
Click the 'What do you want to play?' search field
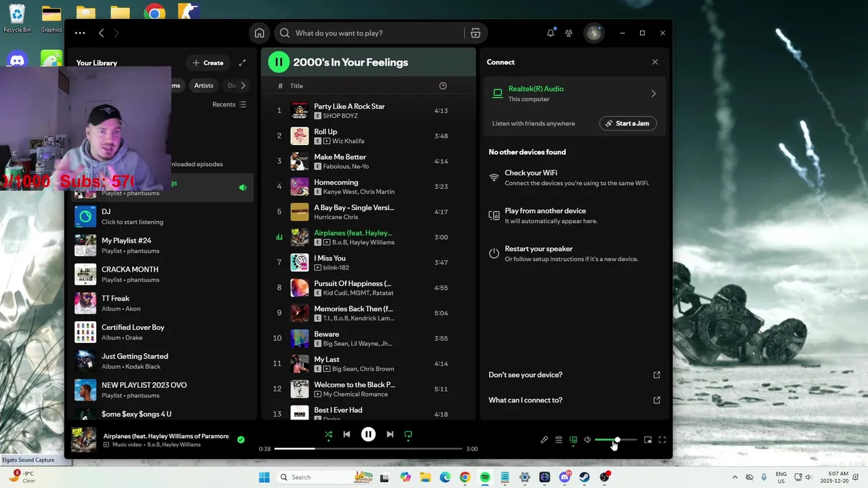pos(369,33)
